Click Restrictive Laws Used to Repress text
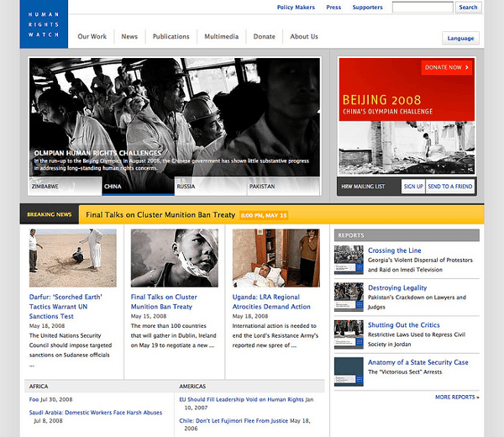Viewport: 504px width, 437px height. [x=417, y=340]
